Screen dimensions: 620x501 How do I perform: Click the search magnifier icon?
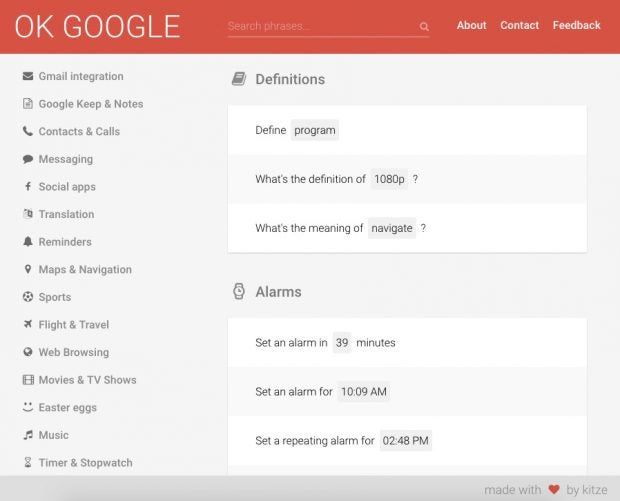pos(424,27)
